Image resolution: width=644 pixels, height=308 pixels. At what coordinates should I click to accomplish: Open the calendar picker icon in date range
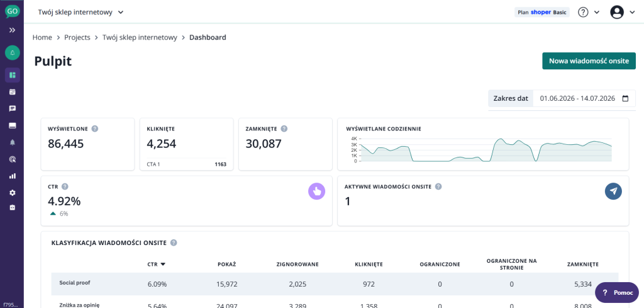626,99
